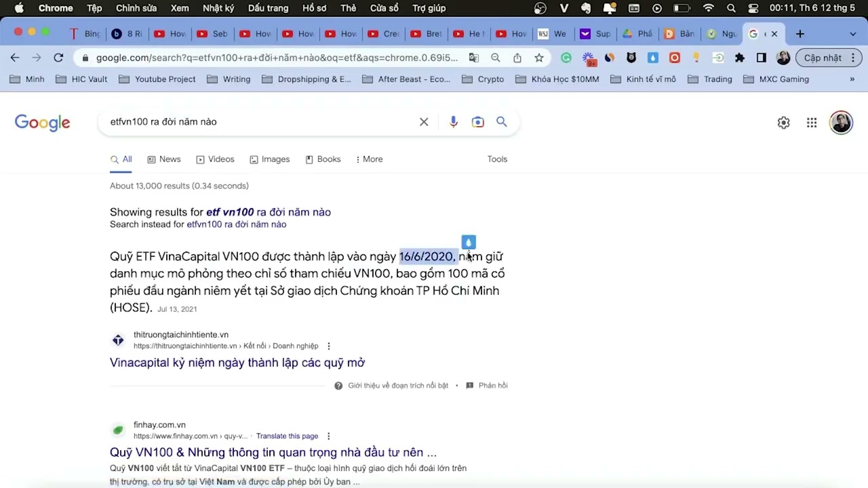Image resolution: width=868 pixels, height=488 pixels.
Task: Toggle the Chrome side panel icon
Action: pyautogui.click(x=762, y=58)
